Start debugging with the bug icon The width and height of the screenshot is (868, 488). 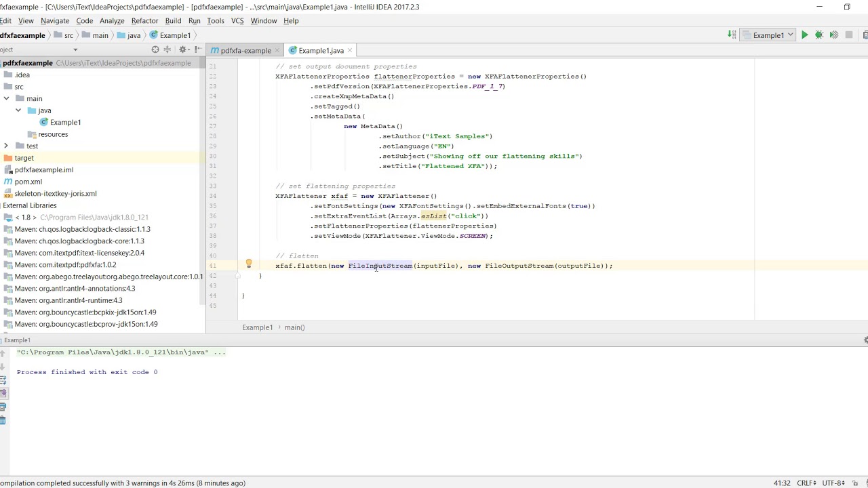tap(819, 35)
